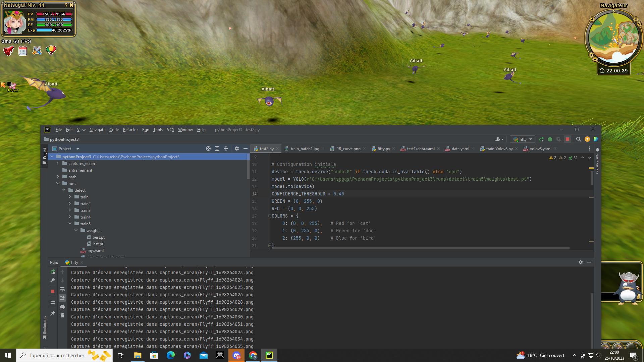Click editor horizontal scrollbar
Viewport: 644px width, 362px height.
pyautogui.click(x=421, y=248)
